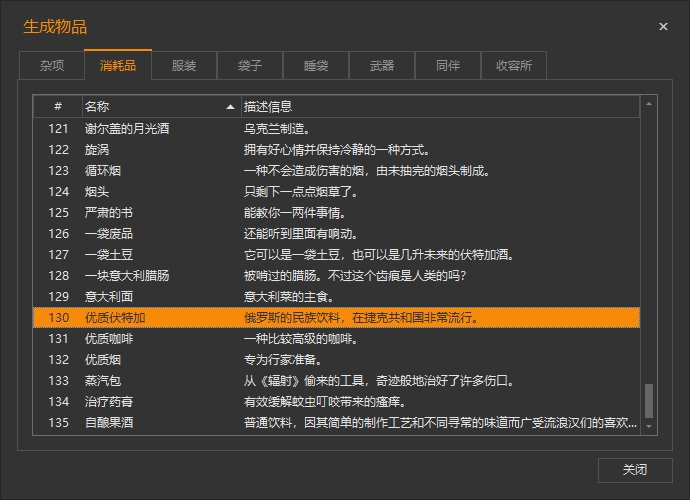Select row 谢尔盖的月光酒

337,129
